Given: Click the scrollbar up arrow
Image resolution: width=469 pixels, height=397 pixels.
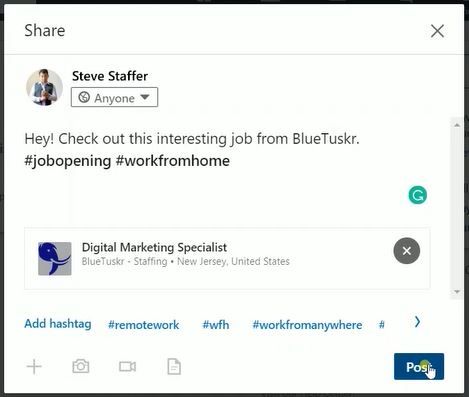Looking at the screenshot, I should coord(457,125).
